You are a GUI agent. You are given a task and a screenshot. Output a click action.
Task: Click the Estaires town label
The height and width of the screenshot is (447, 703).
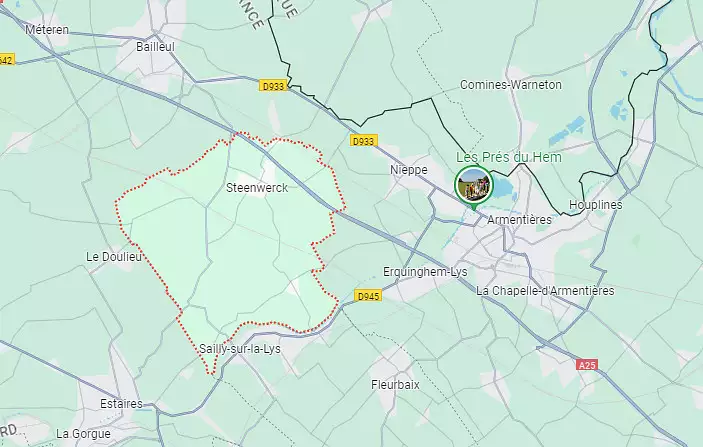(x=121, y=404)
